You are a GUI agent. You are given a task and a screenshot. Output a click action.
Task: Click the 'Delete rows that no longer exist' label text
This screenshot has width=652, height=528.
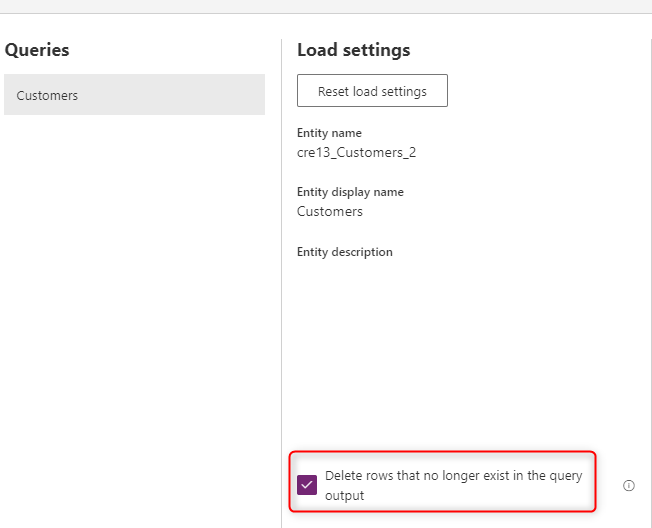coord(453,476)
